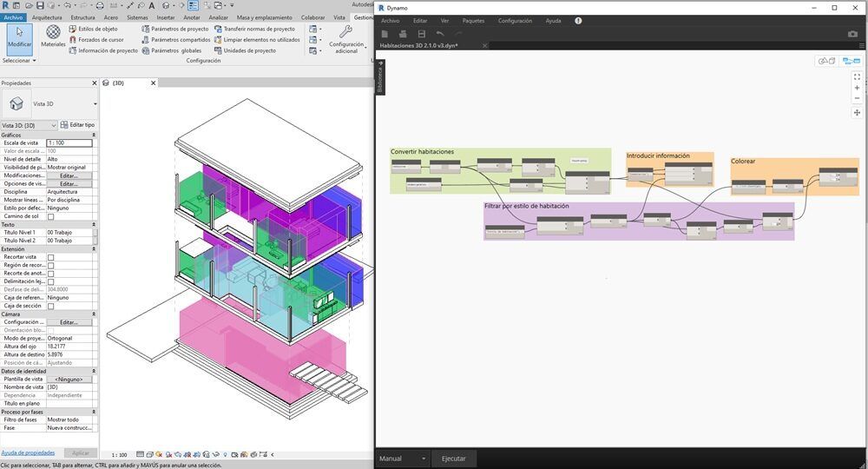Screen dimensions: 868x469
Task: Click Dynamo's save icon
Action: coord(421,34)
